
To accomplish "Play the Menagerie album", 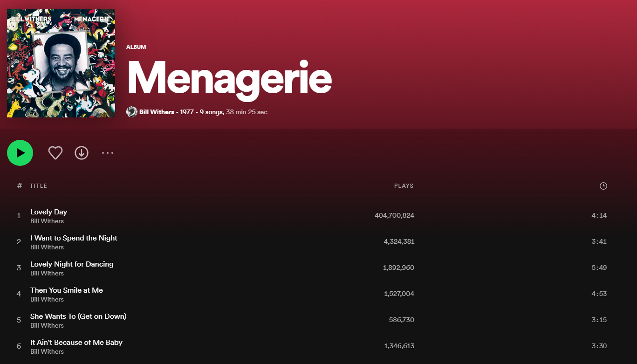I will 20,153.
